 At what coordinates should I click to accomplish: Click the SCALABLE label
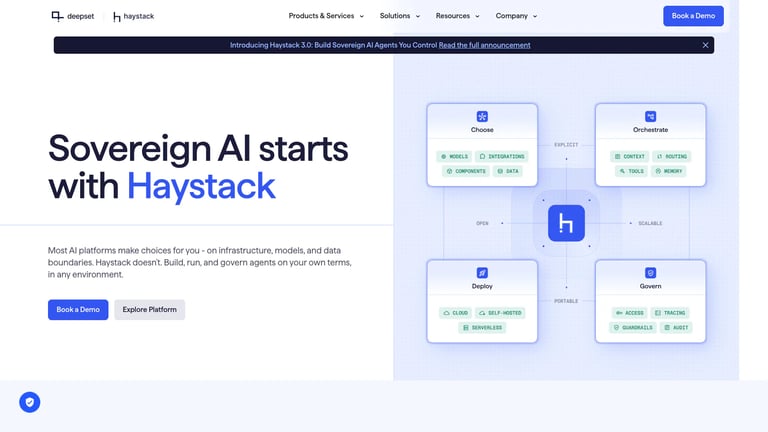coord(650,223)
